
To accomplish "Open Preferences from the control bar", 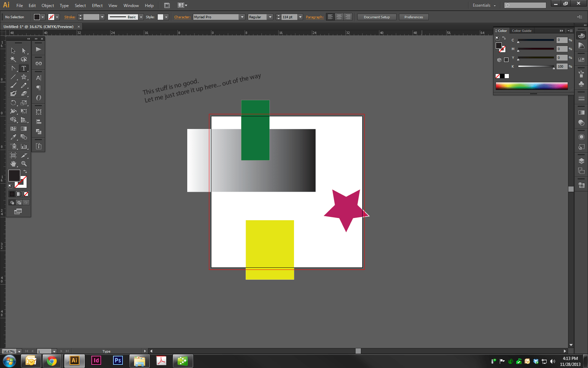I will 414,16.
